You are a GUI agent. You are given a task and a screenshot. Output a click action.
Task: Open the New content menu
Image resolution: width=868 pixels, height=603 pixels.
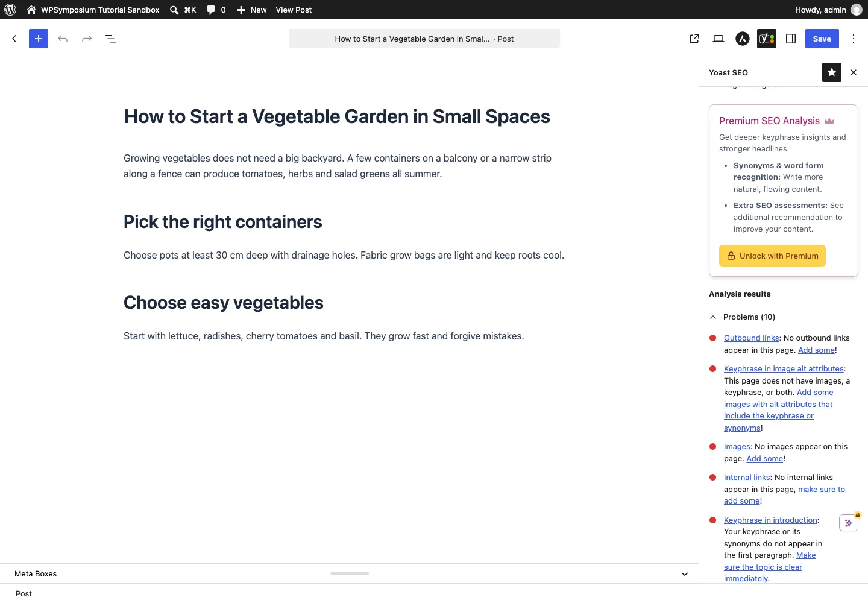(252, 10)
